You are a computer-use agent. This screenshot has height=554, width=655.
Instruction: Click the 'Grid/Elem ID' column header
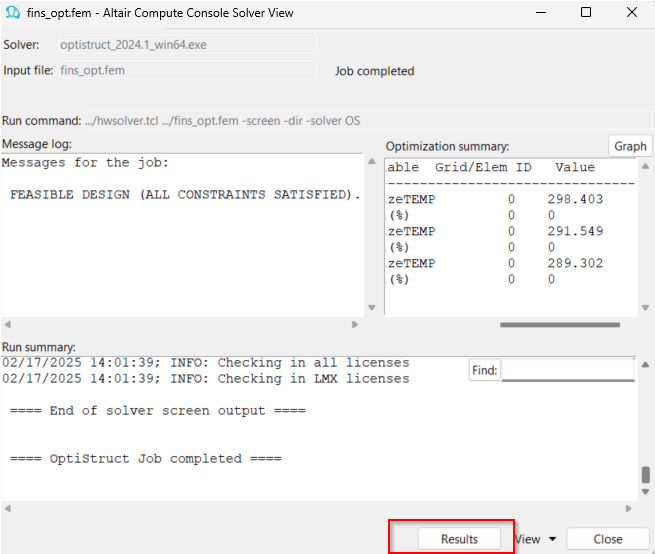[x=483, y=167]
